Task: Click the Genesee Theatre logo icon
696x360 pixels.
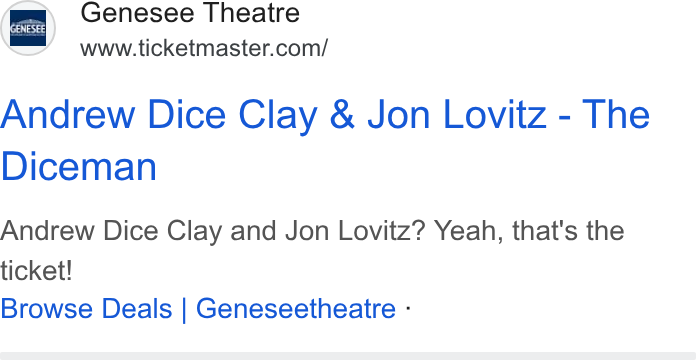Action: [x=28, y=28]
